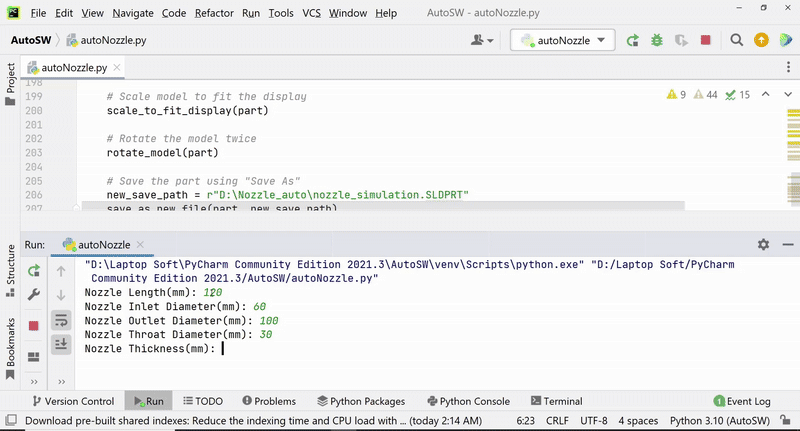Open the Version Control tool window
800x431 pixels.
73,401
